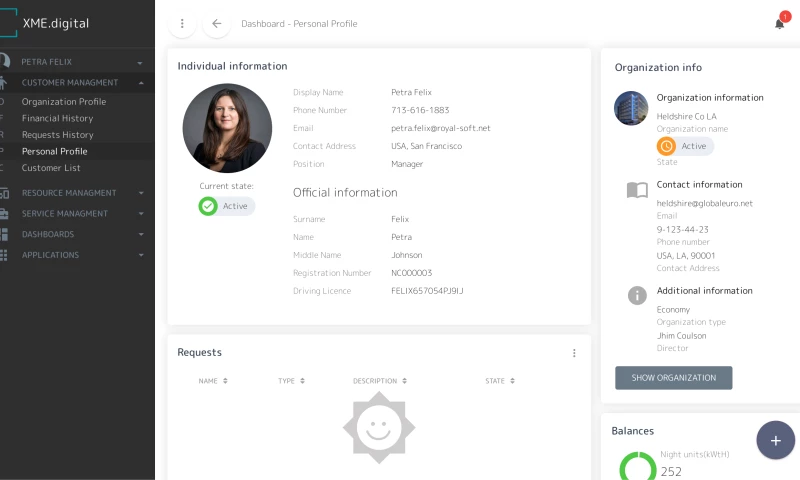Select Customer List menu item
The height and width of the screenshot is (480, 800).
[51, 168]
